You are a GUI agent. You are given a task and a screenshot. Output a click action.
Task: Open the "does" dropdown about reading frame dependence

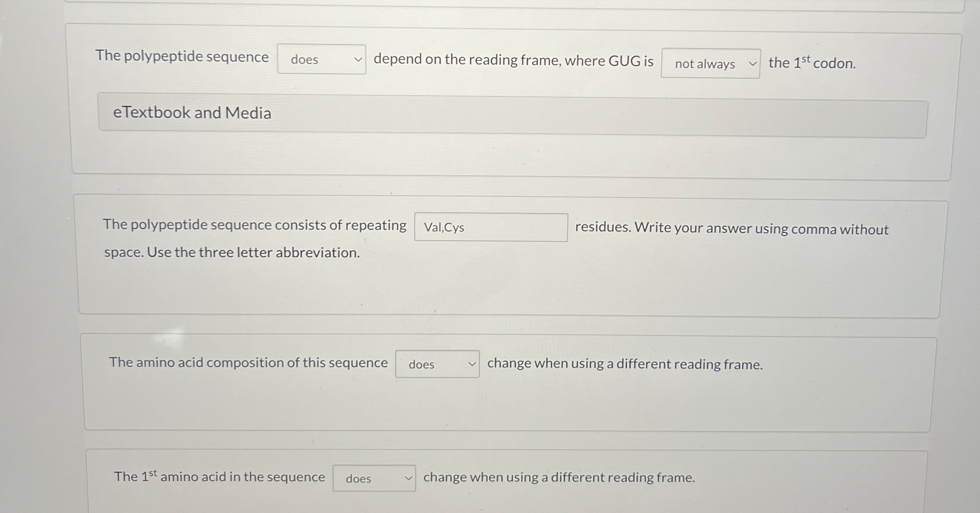click(322, 60)
